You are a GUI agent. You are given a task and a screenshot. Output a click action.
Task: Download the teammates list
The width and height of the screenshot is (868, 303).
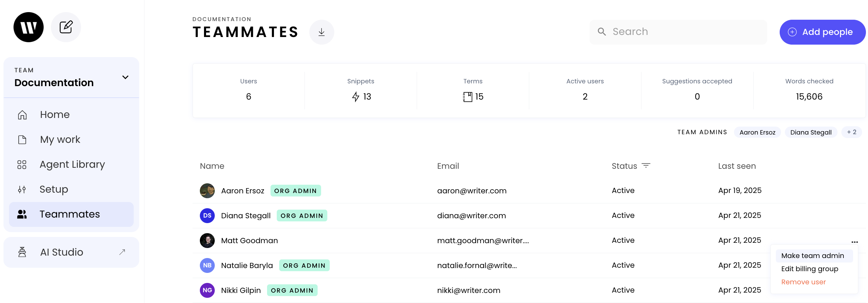pyautogui.click(x=321, y=32)
